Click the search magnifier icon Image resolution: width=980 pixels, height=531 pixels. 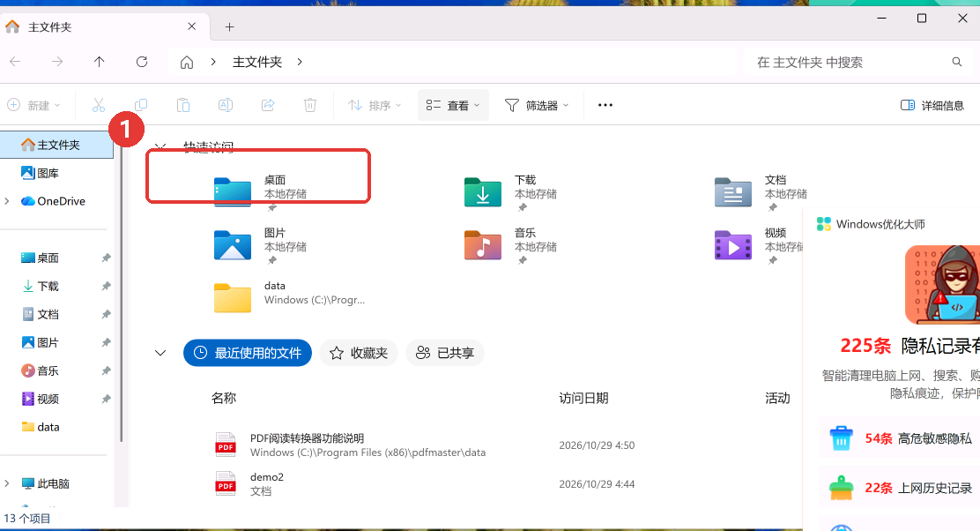(957, 62)
